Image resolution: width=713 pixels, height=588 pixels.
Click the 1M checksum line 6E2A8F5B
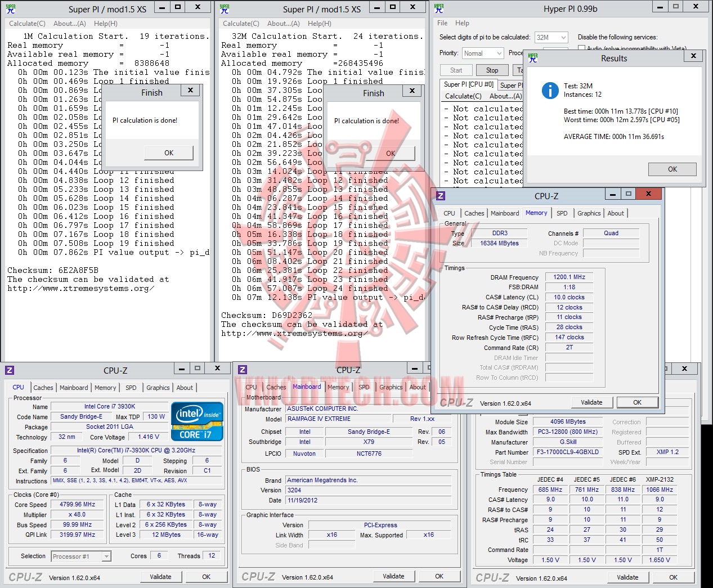tap(53, 271)
